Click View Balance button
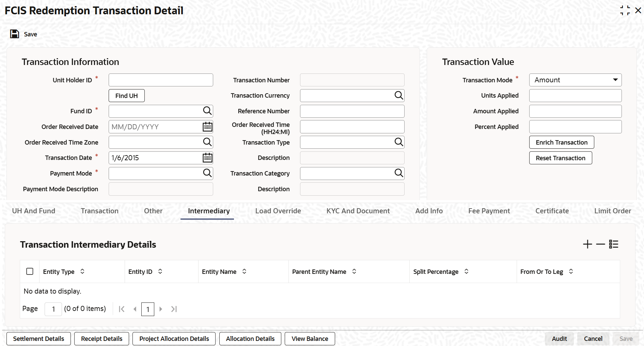This screenshot has width=644, height=346. pyautogui.click(x=310, y=339)
